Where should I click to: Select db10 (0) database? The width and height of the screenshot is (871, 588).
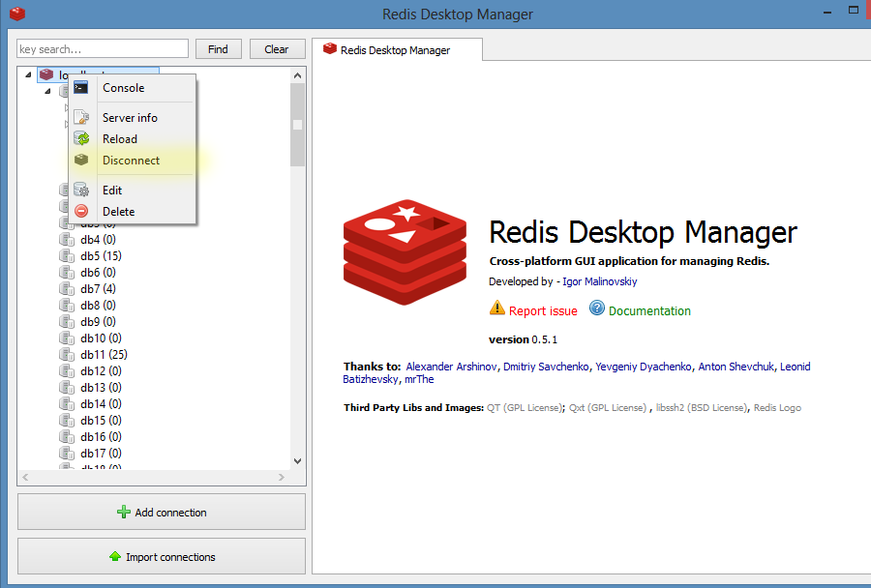click(101, 338)
